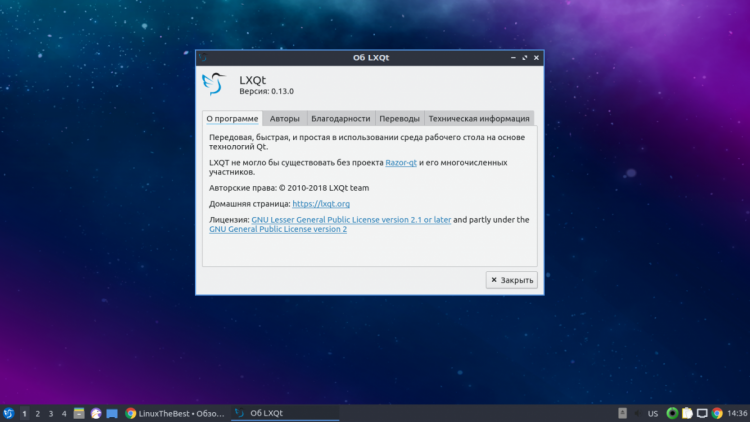Click the volume speaker icon in the tray
This screenshot has width=750, height=422.
pyautogui.click(x=637, y=413)
